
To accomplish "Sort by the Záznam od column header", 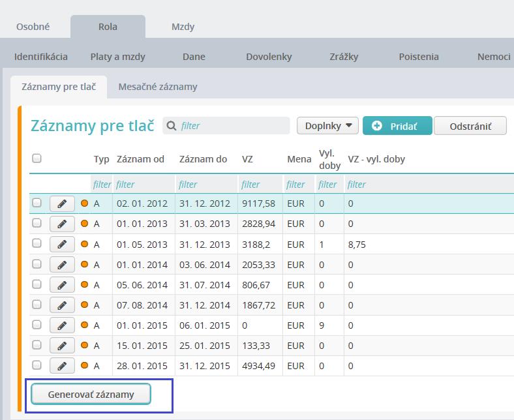I will click(x=140, y=159).
